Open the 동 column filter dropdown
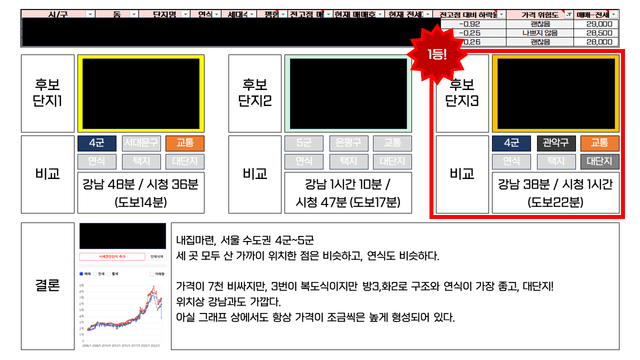This screenshot has height=360, width=640. tap(133, 14)
